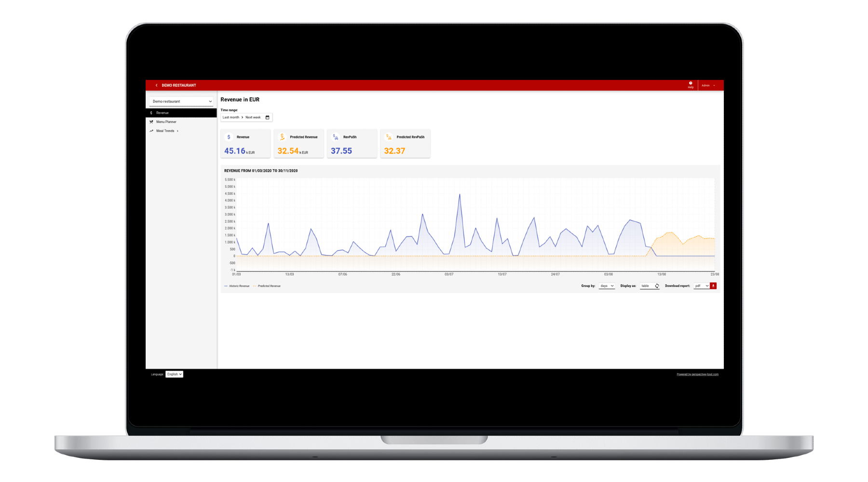Image resolution: width=868 pixels, height=482 pixels.
Task: Open the Menu Planner sidebar item
Action: click(166, 122)
